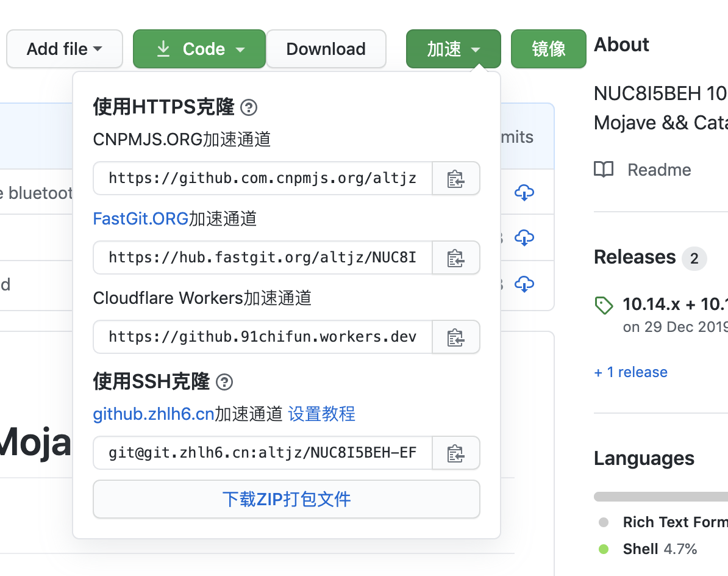728x576 pixels.
Task: Open the FastGit.ORG link
Action: (x=140, y=218)
